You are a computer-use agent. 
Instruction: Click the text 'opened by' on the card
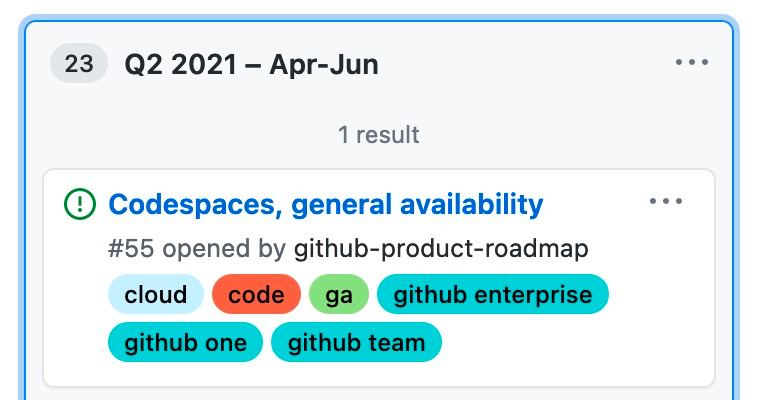pos(224,249)
